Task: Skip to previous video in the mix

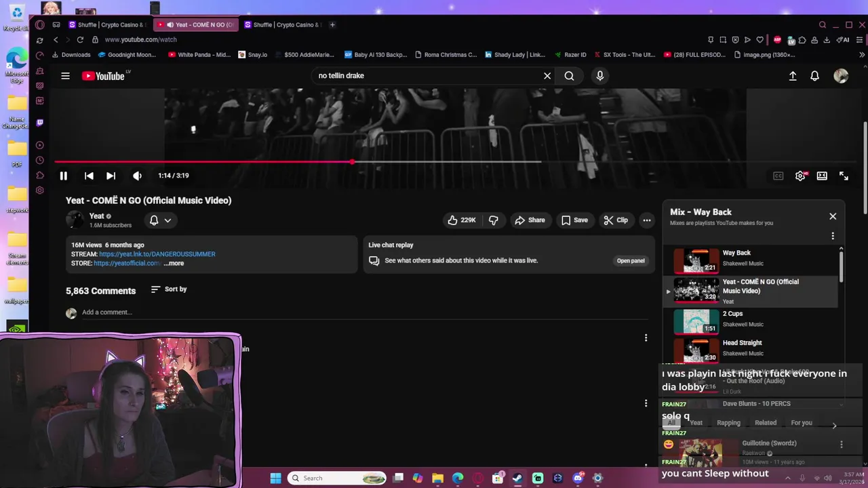Action: (x=89, y=176)
